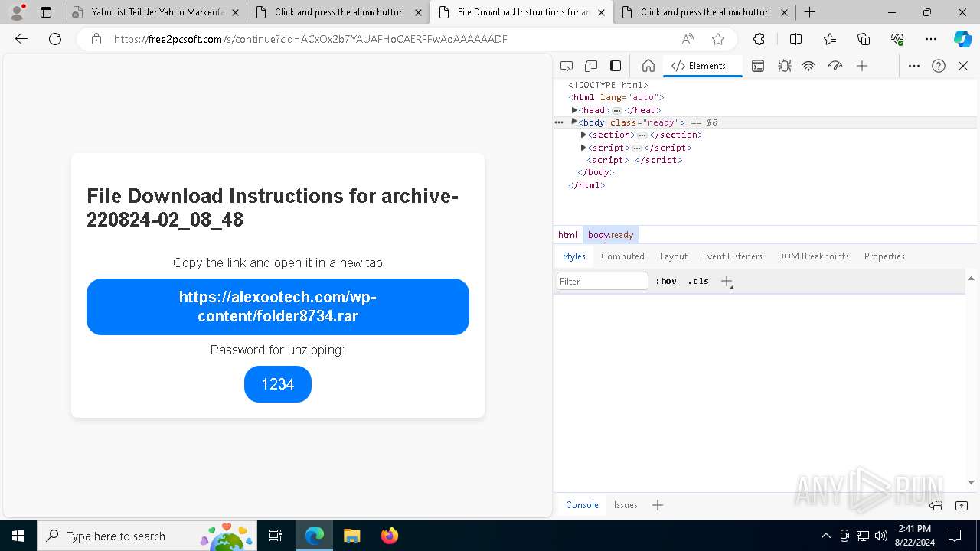This screenshot has width=980, height=551.
Task: Open the Collections icon
Action: (864, 39)
